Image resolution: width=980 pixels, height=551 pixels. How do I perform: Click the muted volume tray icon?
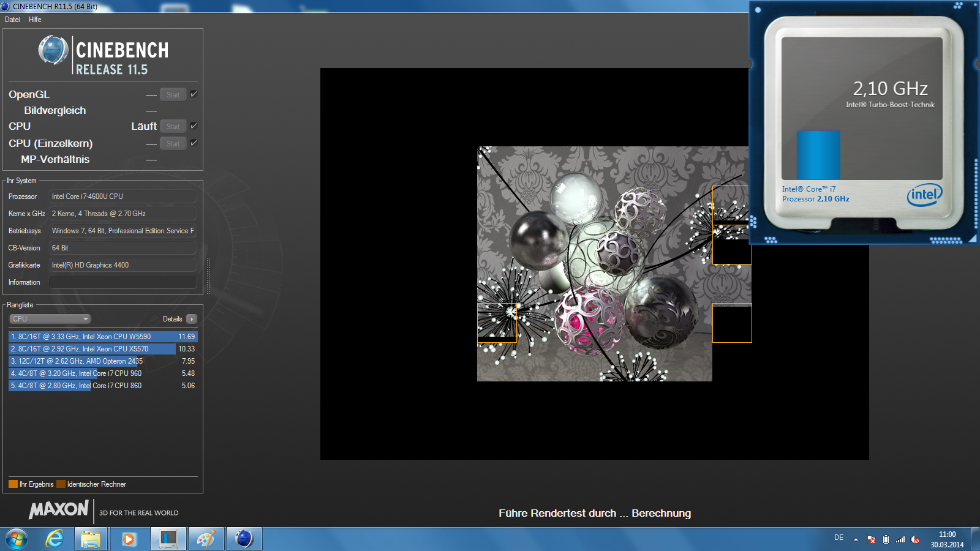click(x=915, y=539)
